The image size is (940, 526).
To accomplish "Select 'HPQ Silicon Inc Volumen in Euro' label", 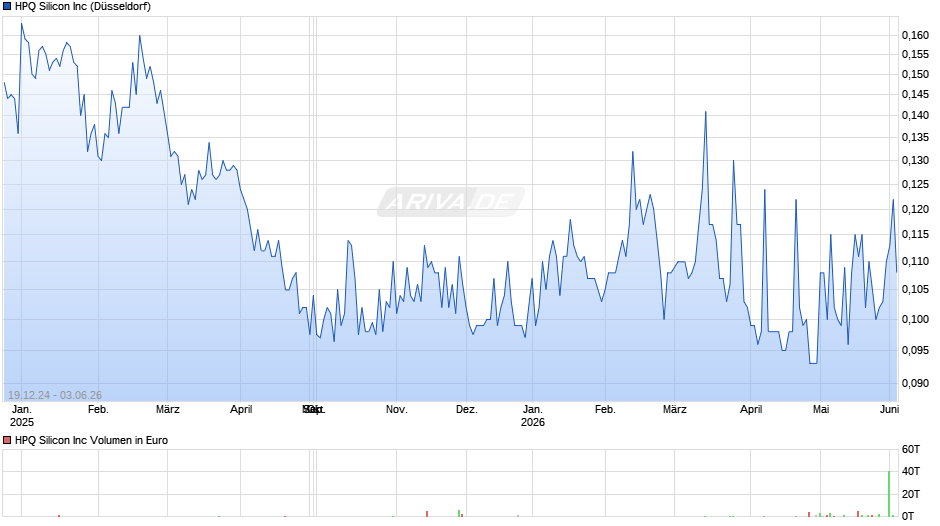I will click(x=91, y=440).
